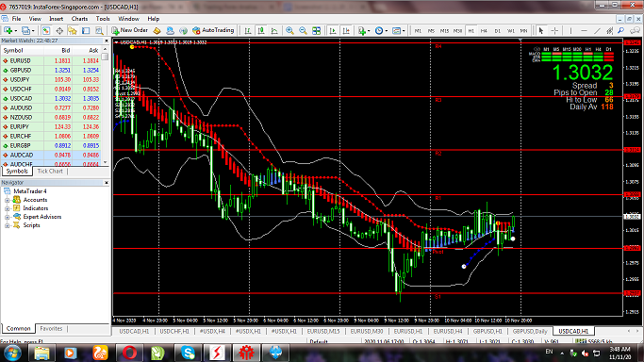Close the Market Watch panel

tap(106, 41)
